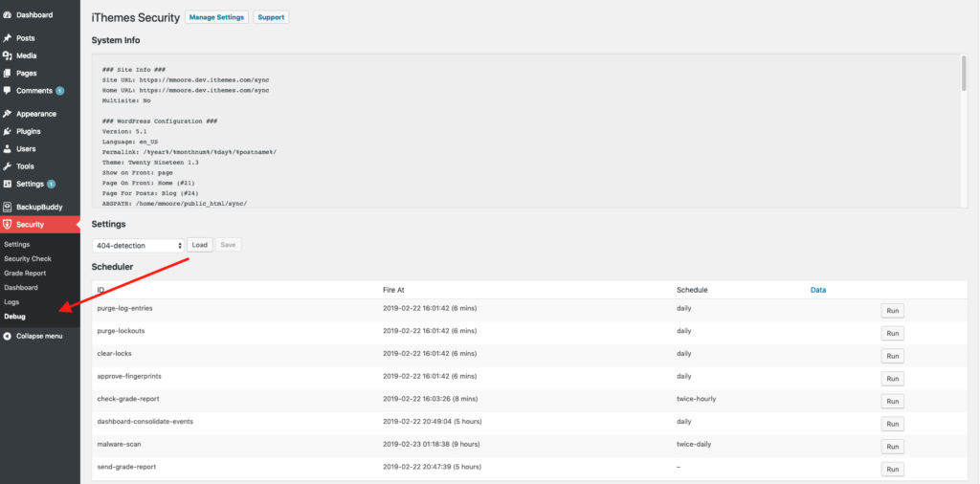Viewport: 980px width, 484px height.
Task: Click the Collapse menu arrow icon
Action: (8, 336)
